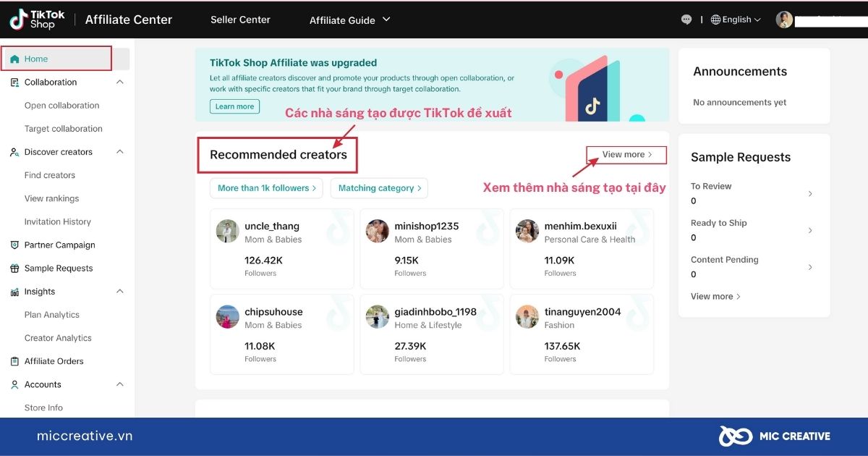Open tinanguyen2004's avatar picture
The width and height of the screenshot is (868, 456).
tap(527, 317)
